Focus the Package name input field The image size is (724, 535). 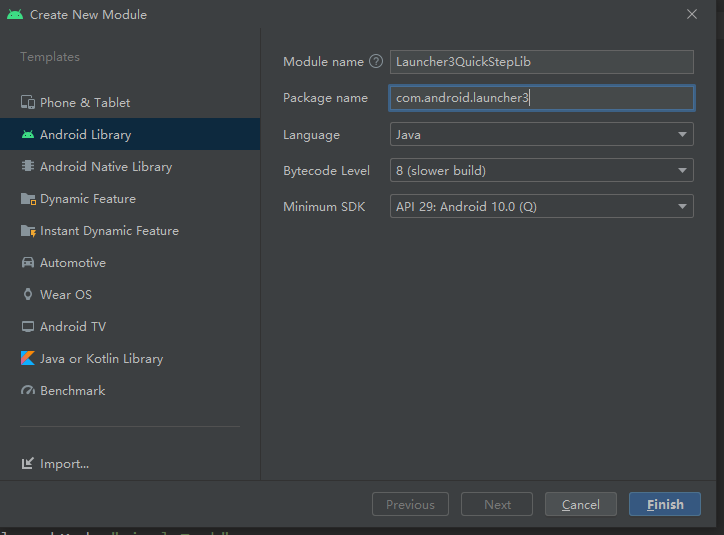point(542,98)
